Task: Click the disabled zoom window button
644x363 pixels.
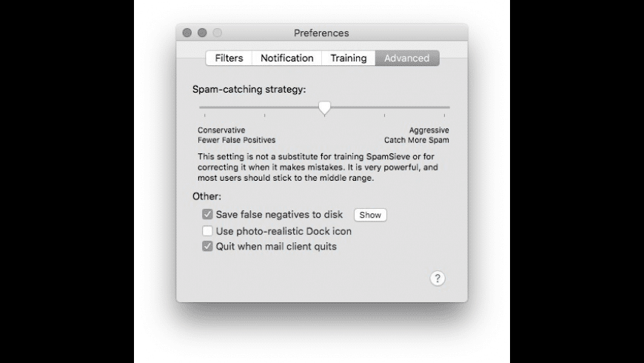Action: coord(217,33)
